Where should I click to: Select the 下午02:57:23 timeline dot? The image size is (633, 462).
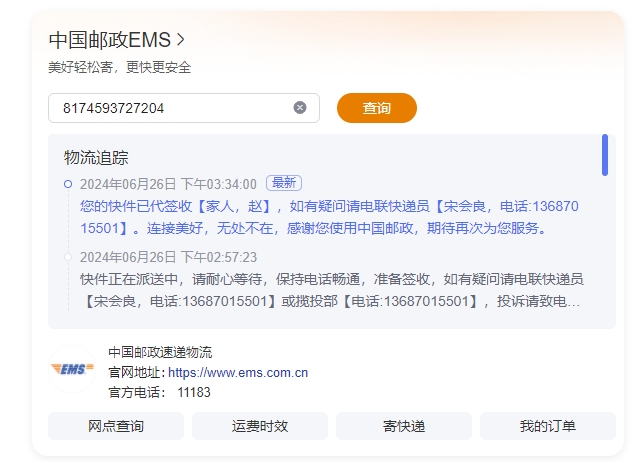tap(68, 257)
